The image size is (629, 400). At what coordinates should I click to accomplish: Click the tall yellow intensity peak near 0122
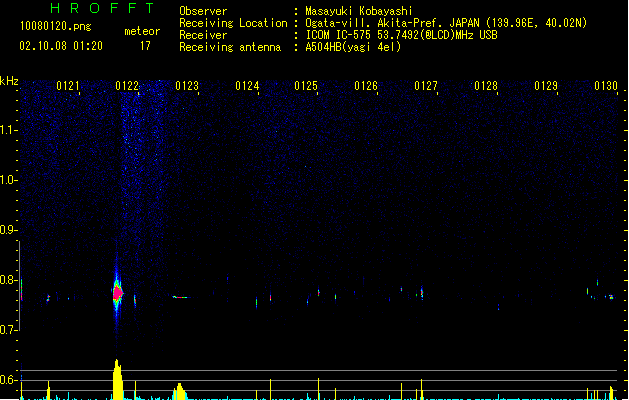click(x=117, y=379)
